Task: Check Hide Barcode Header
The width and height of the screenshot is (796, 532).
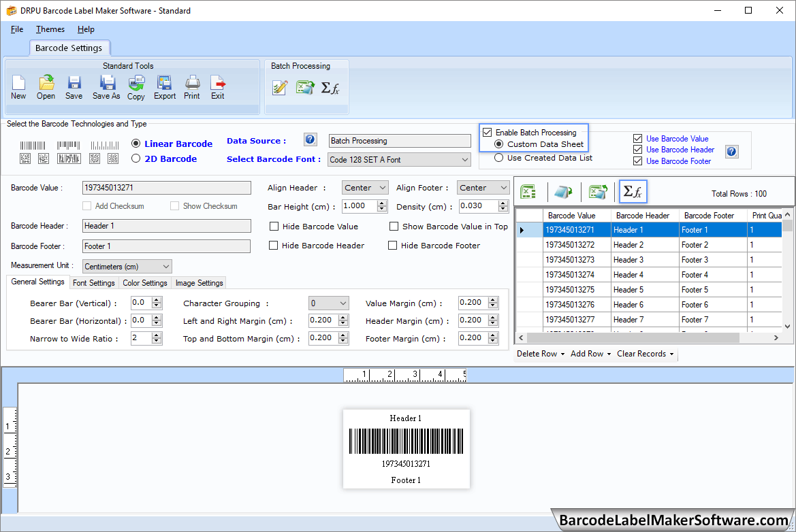Action: (x=274, y=246)
